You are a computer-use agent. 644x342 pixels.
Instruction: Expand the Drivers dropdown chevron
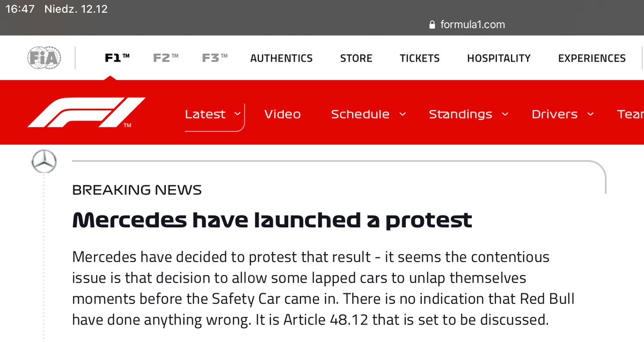point(591,114)
